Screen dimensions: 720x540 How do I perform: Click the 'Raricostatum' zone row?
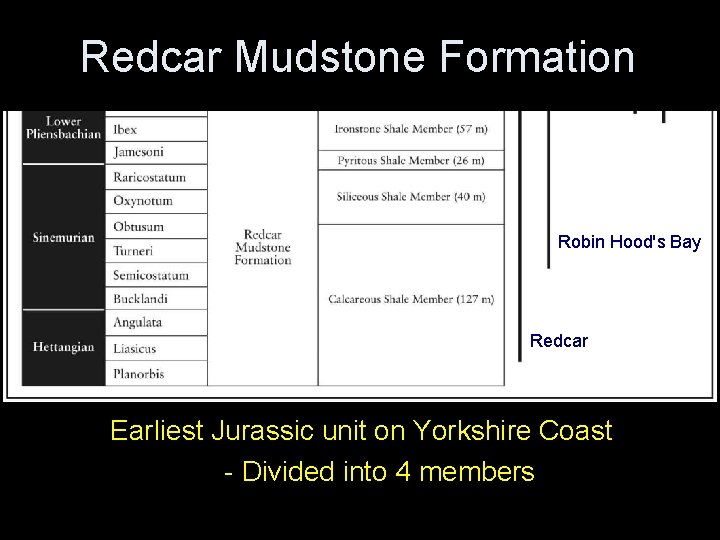[x=156, y=177]
